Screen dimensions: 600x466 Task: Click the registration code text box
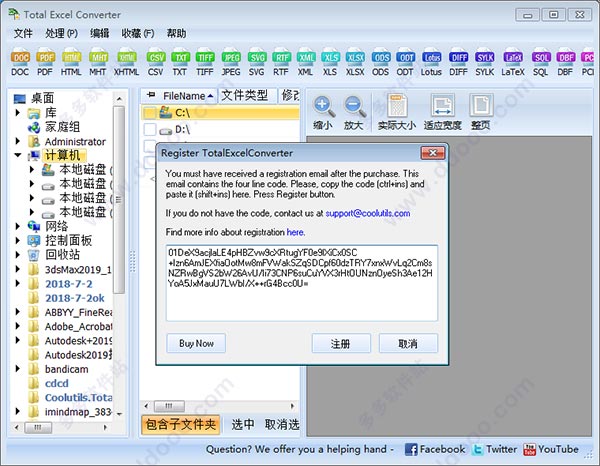[302, 283]
